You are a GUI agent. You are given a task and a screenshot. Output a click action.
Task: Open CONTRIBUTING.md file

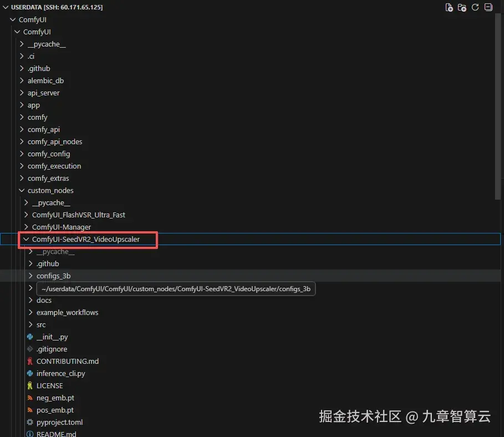pos(68,361)
